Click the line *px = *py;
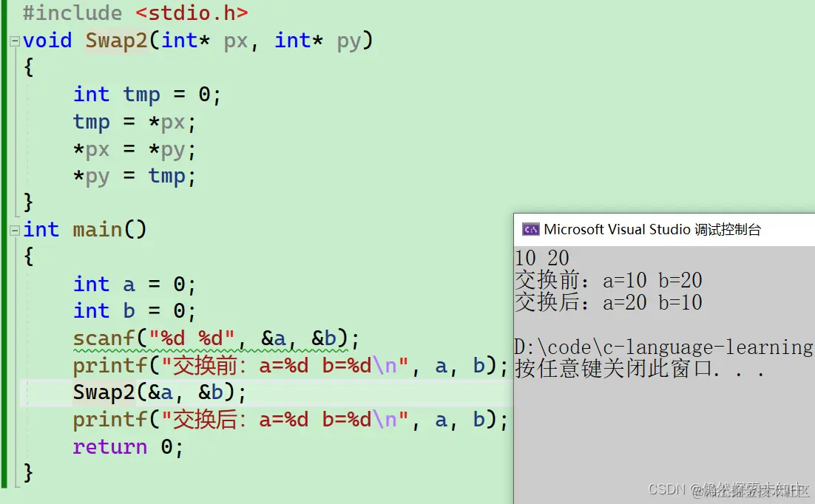The image size is (815, 504). pyautogui.click(x=134, y=149)
